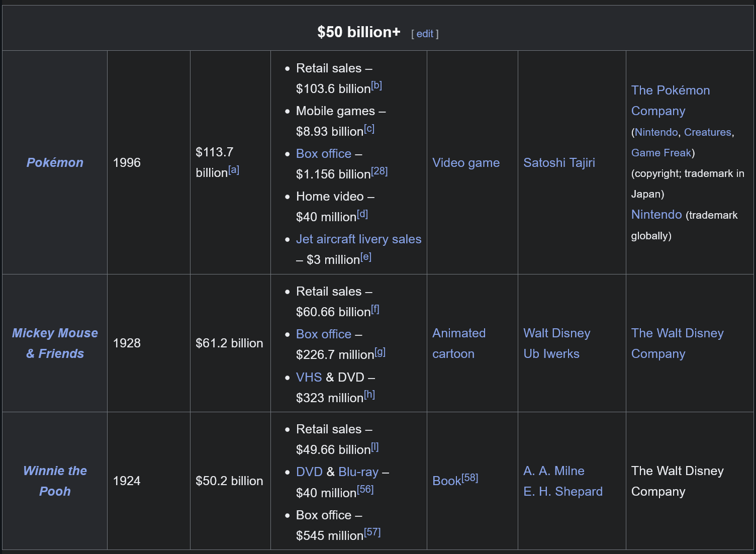Open reference [28] after $1.156 billion
The width and height of the screenshot is (756, 554).
click(380, 171)
